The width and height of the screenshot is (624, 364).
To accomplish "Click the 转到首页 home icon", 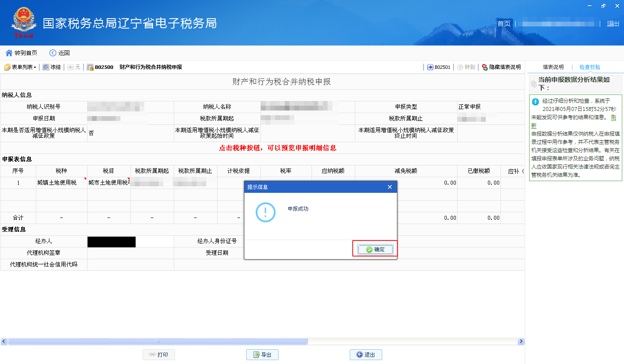I will tap(9, 53).
